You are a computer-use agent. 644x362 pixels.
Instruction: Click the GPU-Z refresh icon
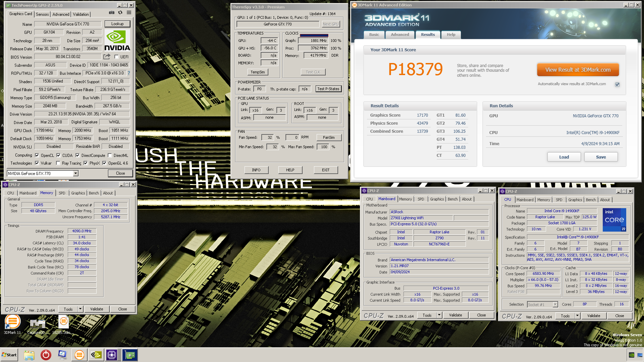[120, 13]
